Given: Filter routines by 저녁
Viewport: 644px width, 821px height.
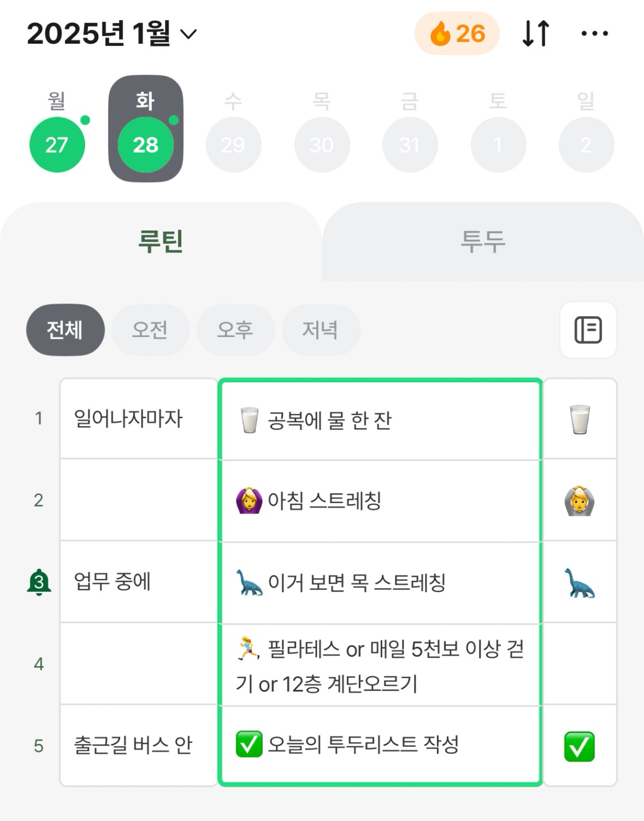Looking at the screenshot, I should tap(320, 330).
